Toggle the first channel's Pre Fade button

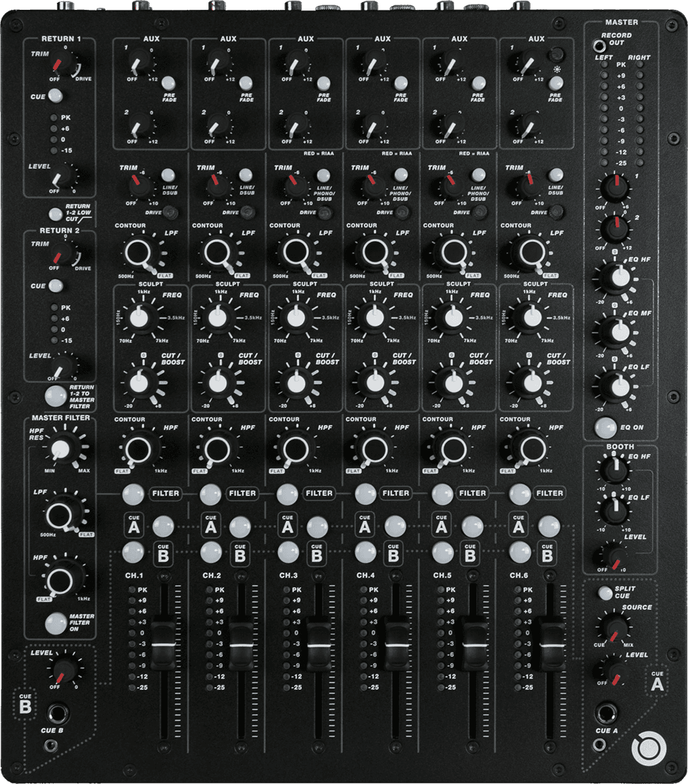169,83
